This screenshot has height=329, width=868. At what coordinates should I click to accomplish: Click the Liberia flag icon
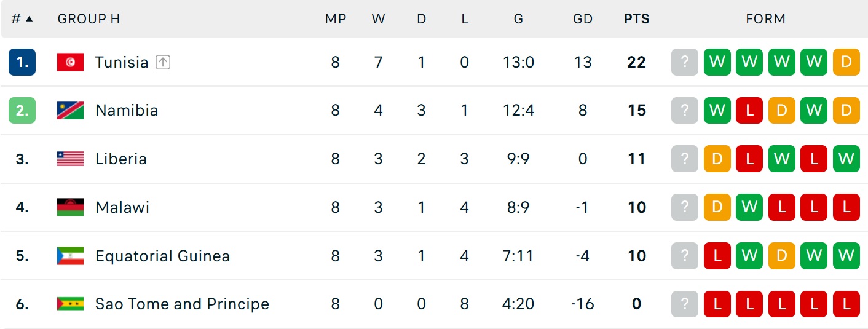tap(70, 159)
